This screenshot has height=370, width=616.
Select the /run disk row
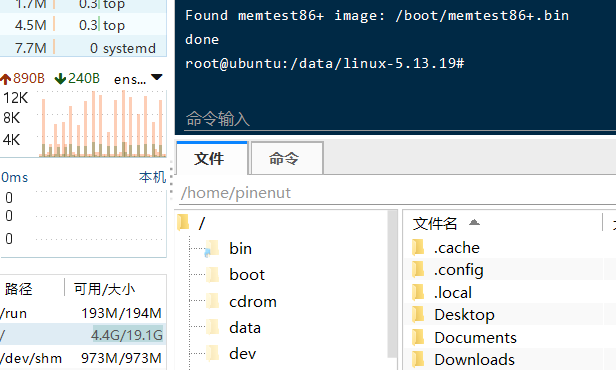click(82, 313)
